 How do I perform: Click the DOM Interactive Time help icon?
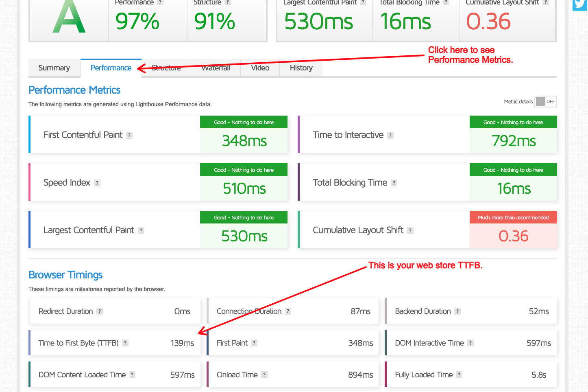pos(470,343)
